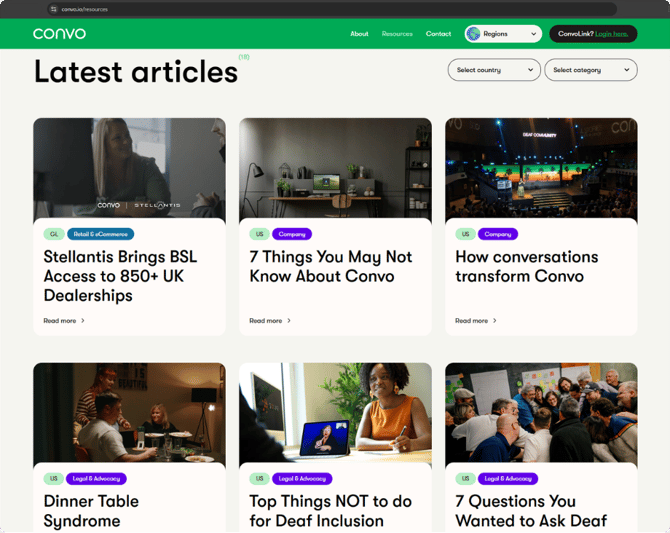Click Legal & Advocacy tag on Top Things card
Screen dimensions: 670x533
[x=302, y=479]
